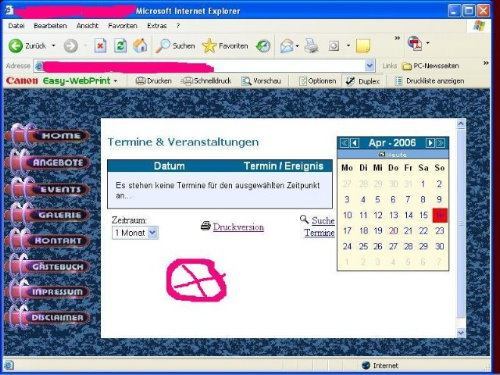The width and height of the screenshot is (500, 375).
Task: Open the Zurück history dropdown arrow
Action: [x=53, y=46]
